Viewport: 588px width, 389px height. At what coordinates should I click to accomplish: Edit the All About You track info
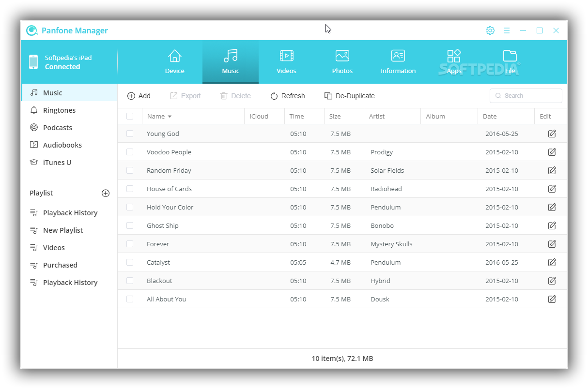[552, 299]
